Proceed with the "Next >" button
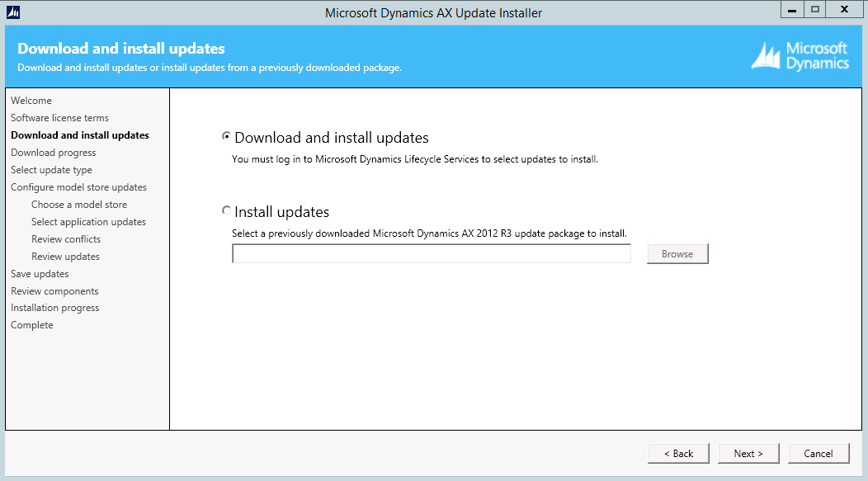The width and height of the screenshot is (868, 481). (748, 453)
